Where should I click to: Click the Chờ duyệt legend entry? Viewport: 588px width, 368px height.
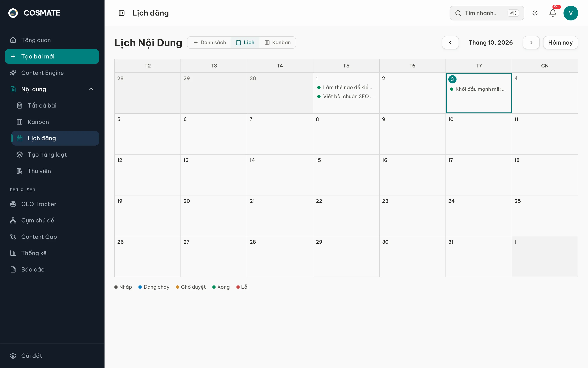[191, 287]
